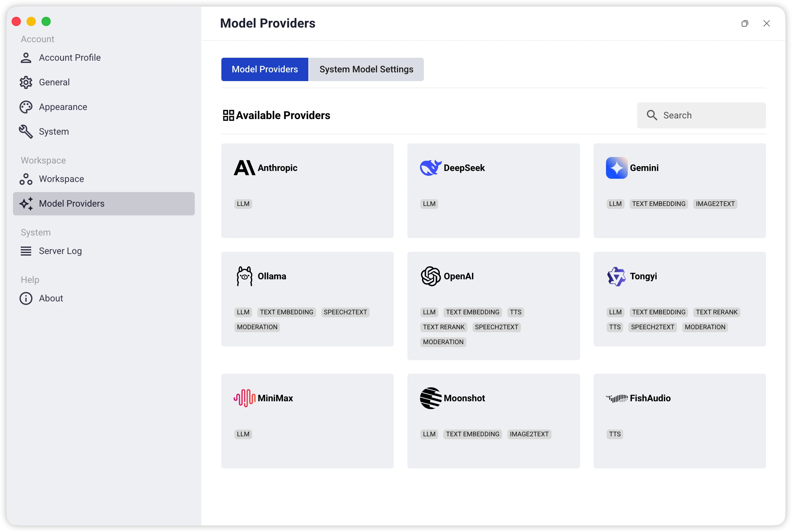Click the Workspace nodes icon

click(x=26, y=179)
